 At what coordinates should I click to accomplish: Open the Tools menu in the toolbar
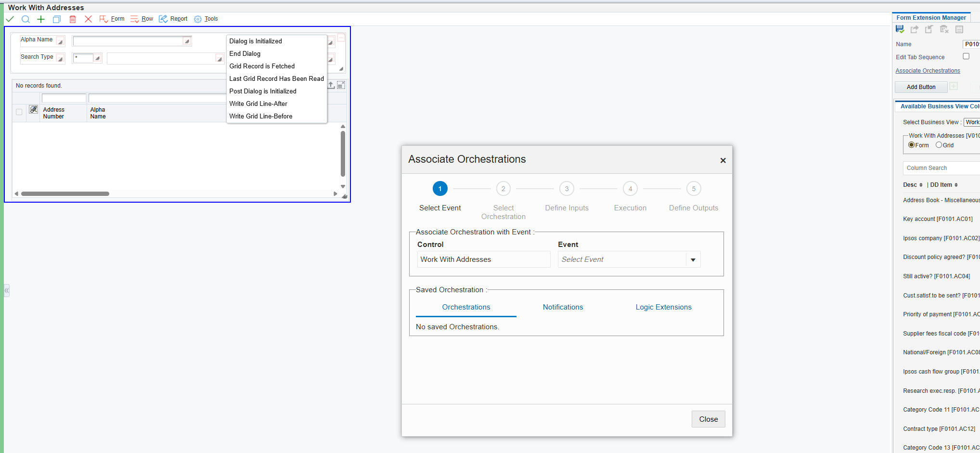coord(206,19)
